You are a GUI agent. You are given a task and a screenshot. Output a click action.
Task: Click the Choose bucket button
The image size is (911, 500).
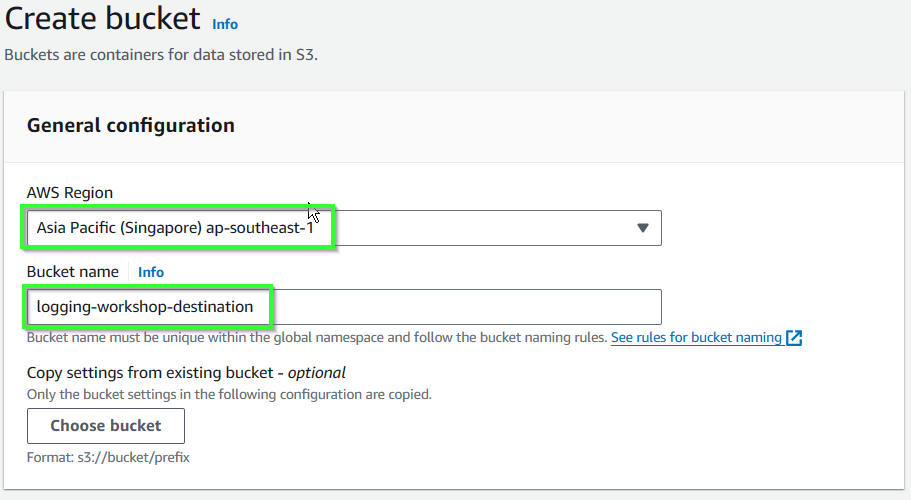(106, 426)
